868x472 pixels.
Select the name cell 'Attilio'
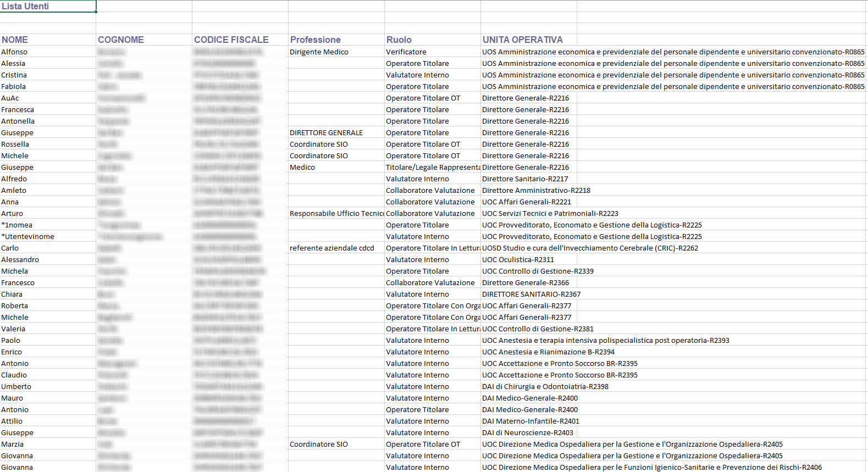(48, 421)
